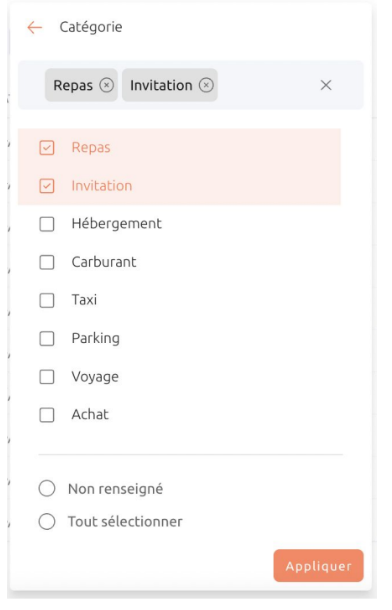Tick the Parking checkbox
392x610 pixels.
click(47, 338)
